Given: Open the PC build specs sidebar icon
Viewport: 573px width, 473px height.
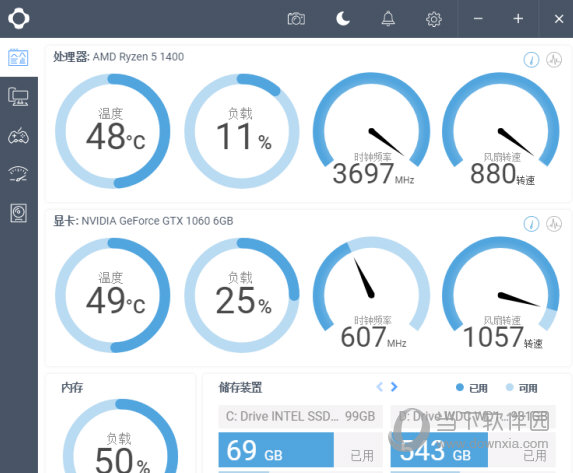Looking at the screenshot, I should point(18,97).
